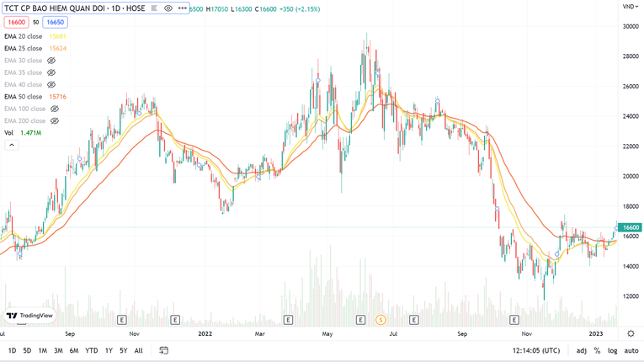This screenshot has width=644, height=362.
Task: Click the orange dividend S marker
Action: point(381,320)
